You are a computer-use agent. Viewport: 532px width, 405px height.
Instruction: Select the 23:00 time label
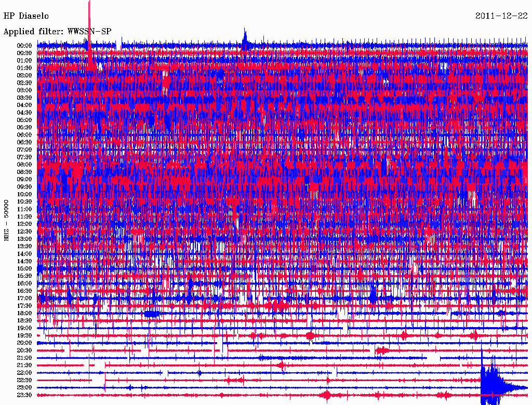(x=24, y=388)
